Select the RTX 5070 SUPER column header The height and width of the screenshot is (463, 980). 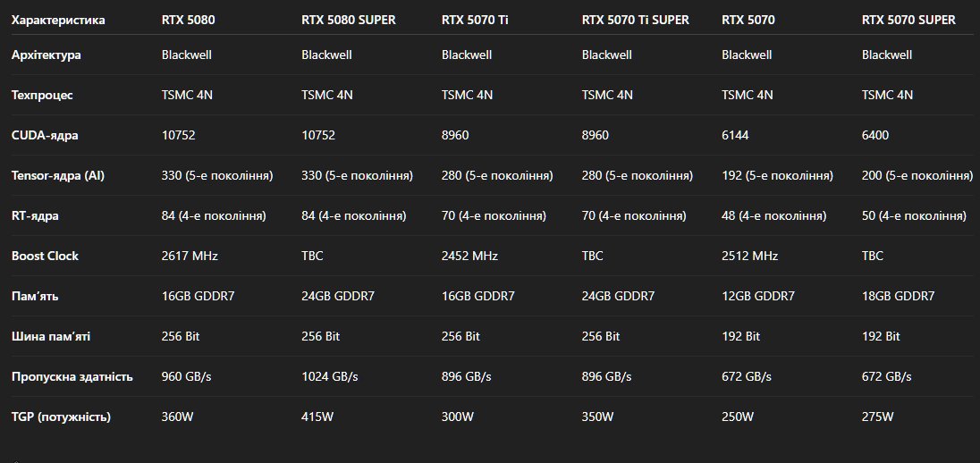(x=908, y=20)
